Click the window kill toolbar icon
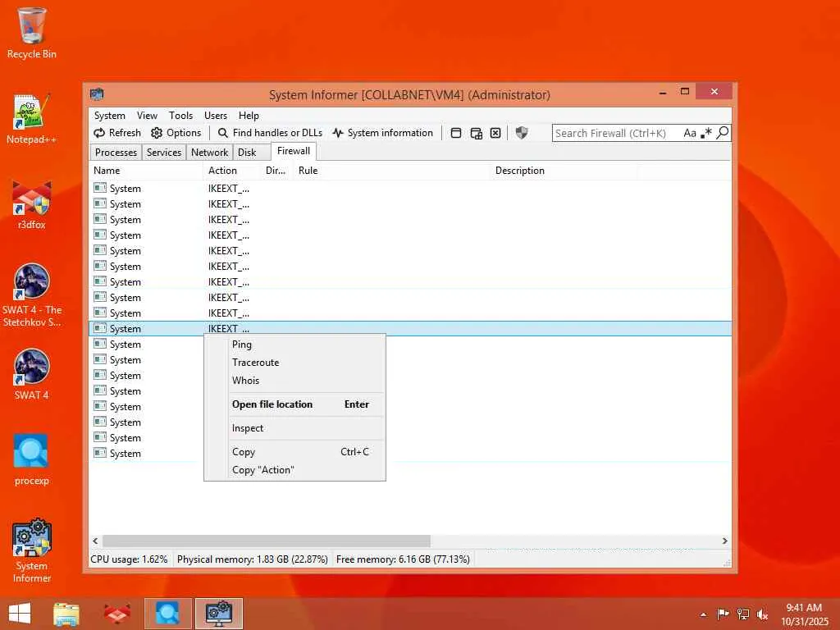Screen dimensions: 840x630 tap(495, 133)
